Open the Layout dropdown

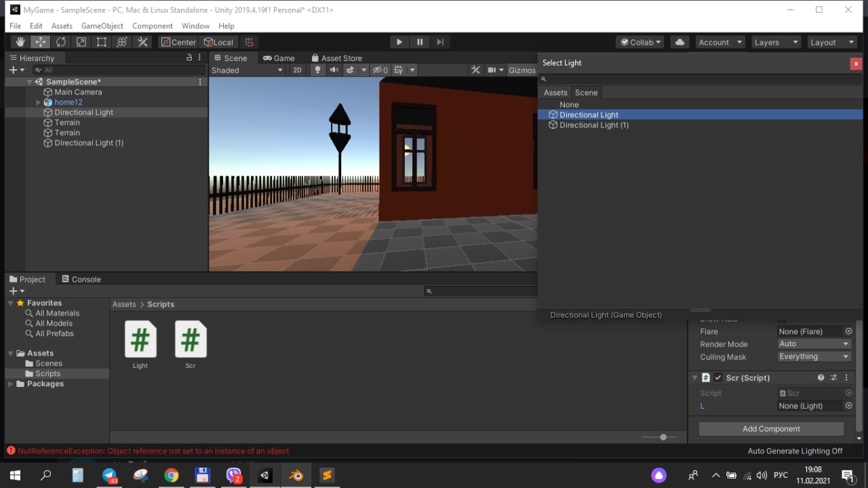(x=832, y=42)
